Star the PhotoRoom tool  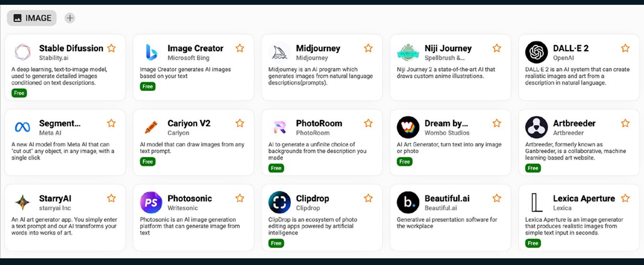point(368,123)
